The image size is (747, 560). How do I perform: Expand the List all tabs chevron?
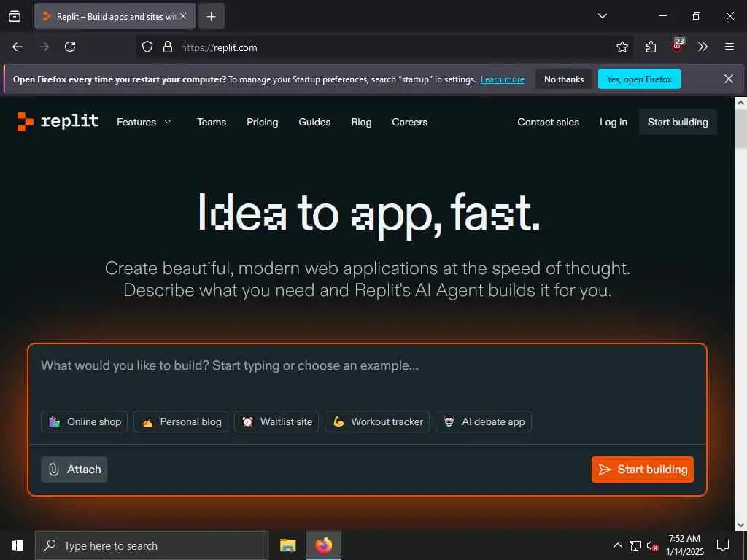602,16
